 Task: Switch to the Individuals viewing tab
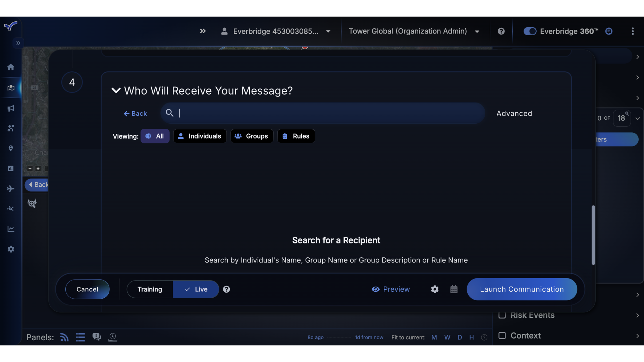point(200,136)
